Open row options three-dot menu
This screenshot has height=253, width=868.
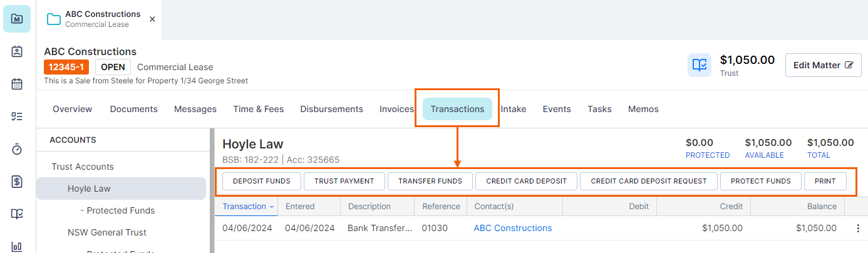(x=858, y=229)
